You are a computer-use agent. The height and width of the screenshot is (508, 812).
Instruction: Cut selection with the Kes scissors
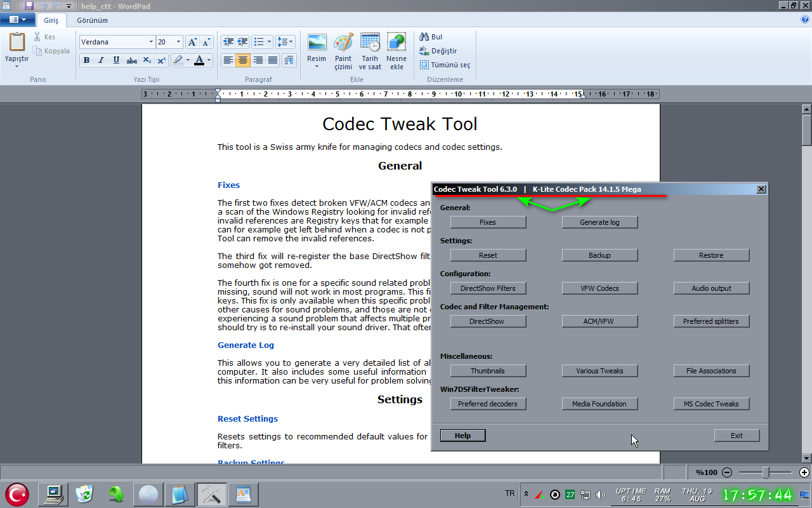(44, 37)
